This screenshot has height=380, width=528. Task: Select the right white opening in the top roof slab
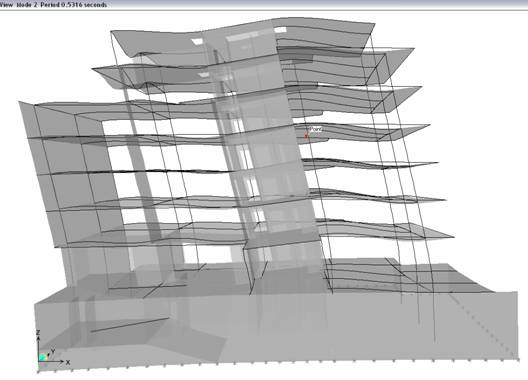tap(280, 30)
